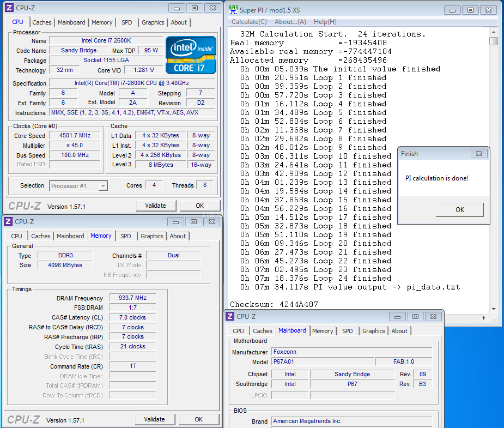Maximize the Super PI window

470,10
